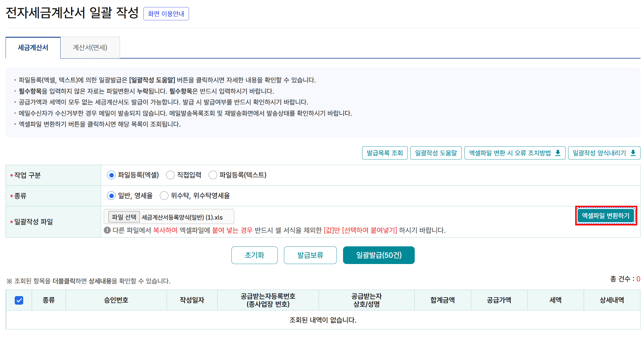Image resolution: width=644 pixels, height=337 pixels.
Task: Click download icon on 엑셀파일 변환 오류 조치방법
Action: click(x=558, y=153)
